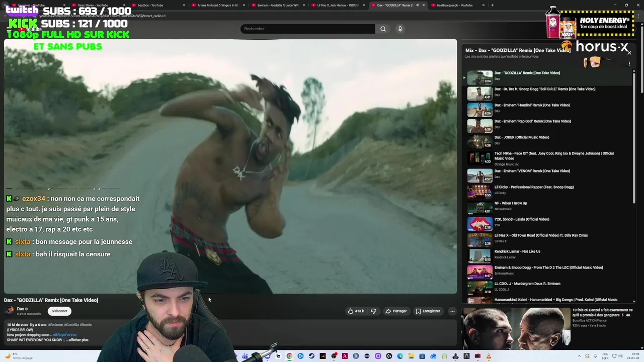Switch to Eminem - Godzilla ft. Juice WRLD tab
Image resolution: width=644 pixels, height=362 pixels.
(x=277, y=5)
